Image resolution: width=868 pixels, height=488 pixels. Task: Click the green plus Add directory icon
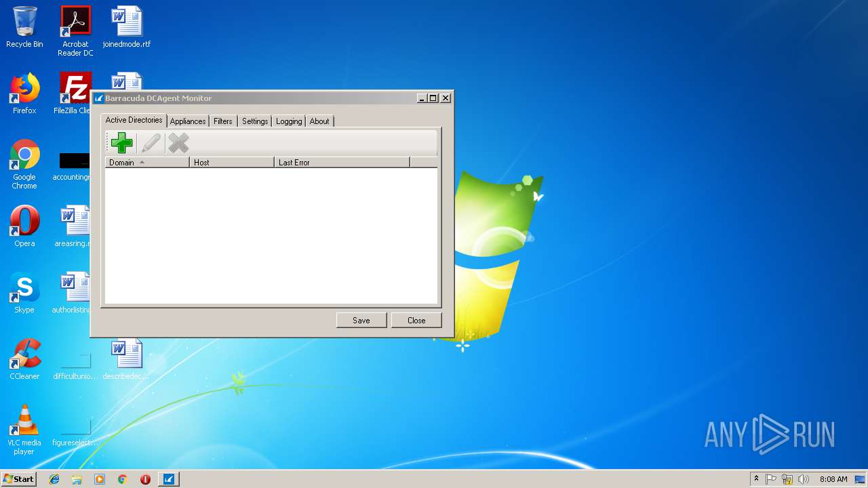[x=122, y=143]
